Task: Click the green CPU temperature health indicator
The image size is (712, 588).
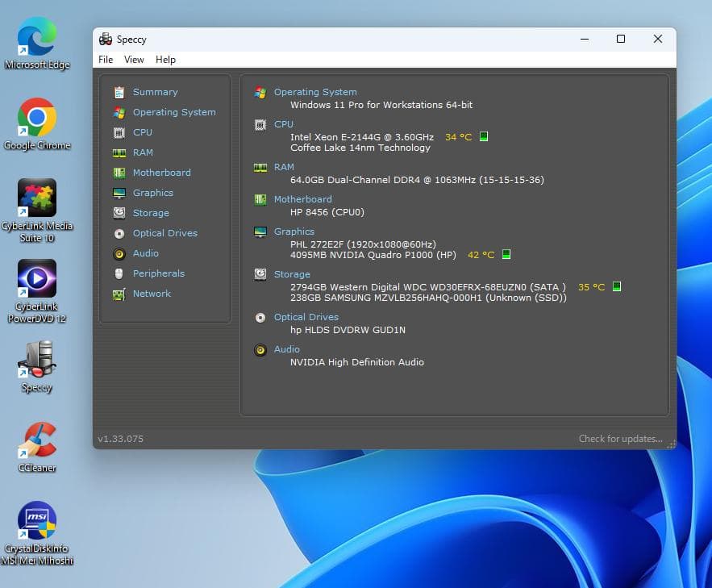Action: click(x=482, y=137)
